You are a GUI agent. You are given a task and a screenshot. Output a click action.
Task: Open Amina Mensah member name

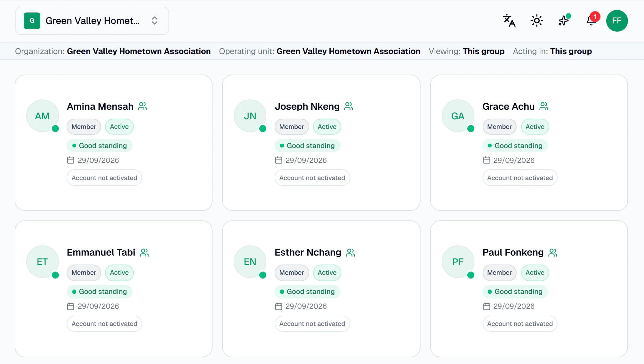[100, 106]
